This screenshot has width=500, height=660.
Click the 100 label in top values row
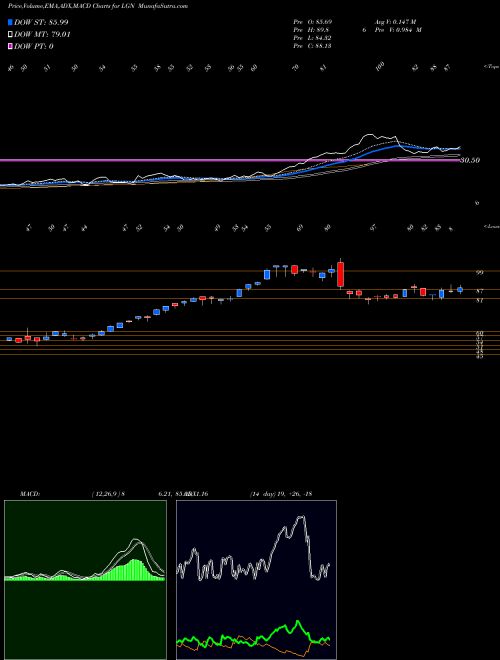[x=380, y=67]
